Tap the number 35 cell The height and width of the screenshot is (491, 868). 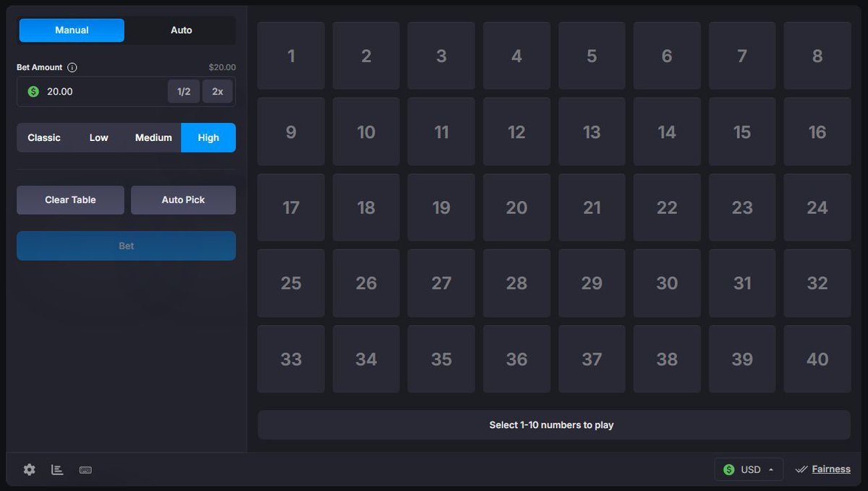(441, 359)
